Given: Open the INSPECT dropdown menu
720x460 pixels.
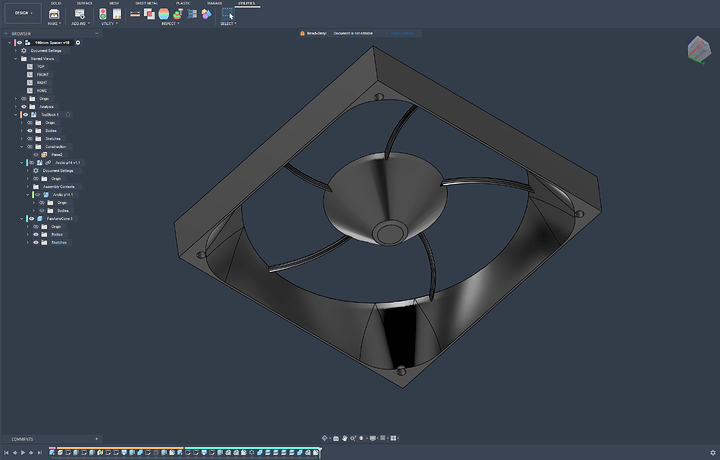Looking at the screenshot, I should [x=170, y=23].
